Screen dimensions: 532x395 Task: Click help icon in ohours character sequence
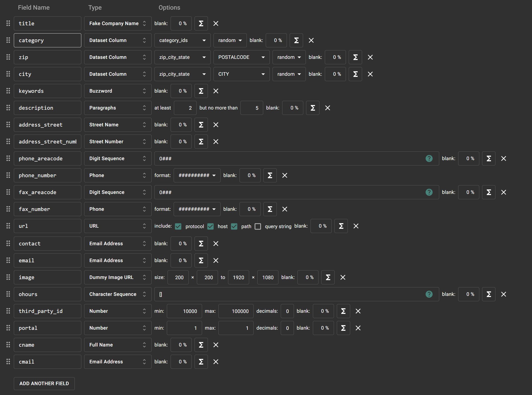coord(429,294)
